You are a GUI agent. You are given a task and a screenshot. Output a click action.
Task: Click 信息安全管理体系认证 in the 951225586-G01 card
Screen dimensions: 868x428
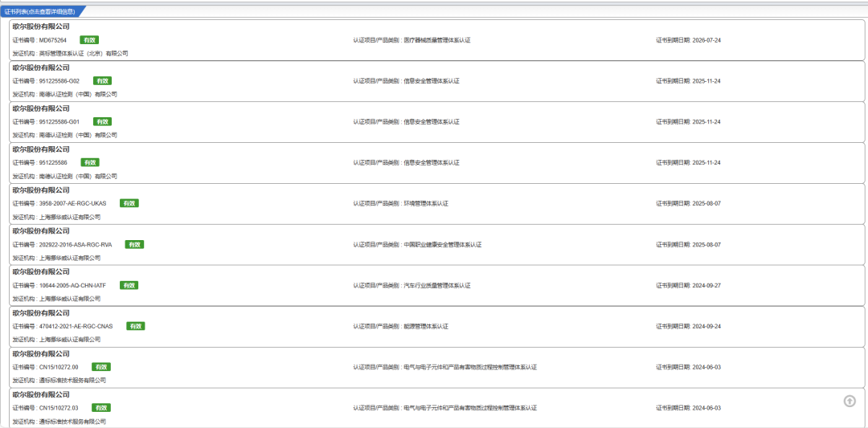pos(432,122)
